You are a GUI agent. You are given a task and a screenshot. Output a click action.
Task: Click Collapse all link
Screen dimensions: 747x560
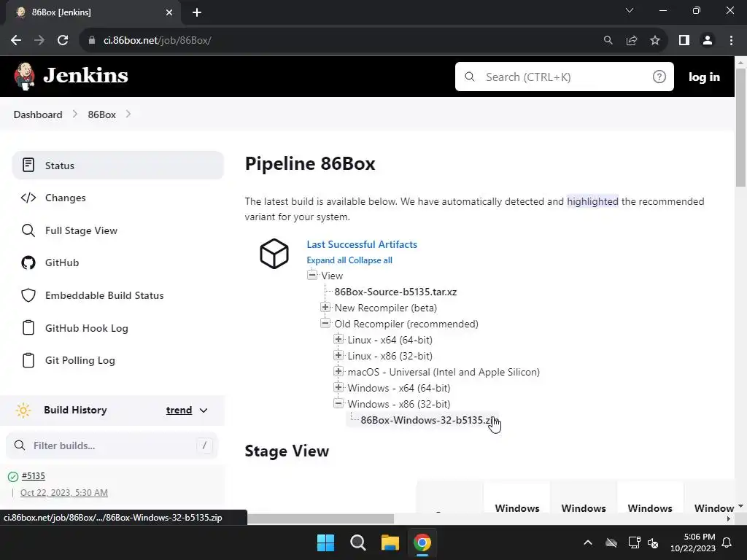pyautogui.click(x=370, y=260)
